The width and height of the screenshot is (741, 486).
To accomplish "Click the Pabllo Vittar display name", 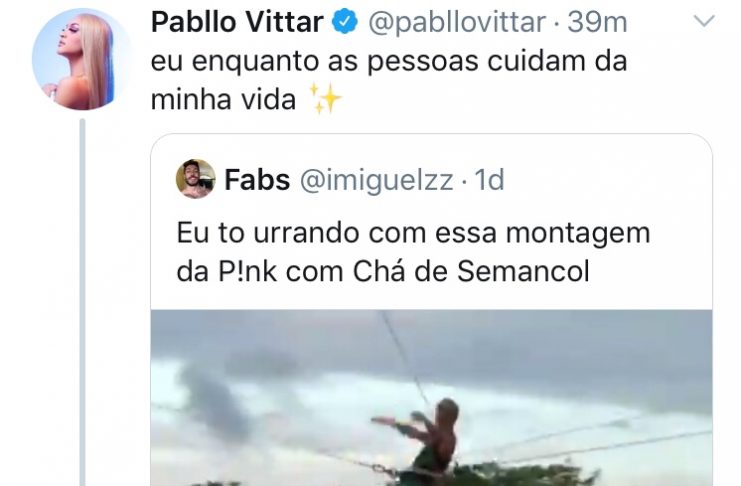I will tap(237, 22).
